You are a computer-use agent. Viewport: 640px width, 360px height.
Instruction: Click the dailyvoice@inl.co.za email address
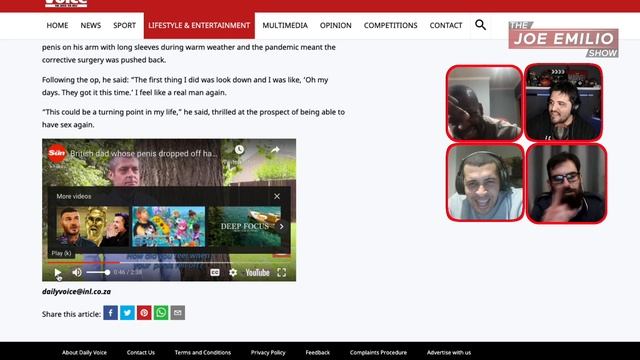[x=76, y=291]
